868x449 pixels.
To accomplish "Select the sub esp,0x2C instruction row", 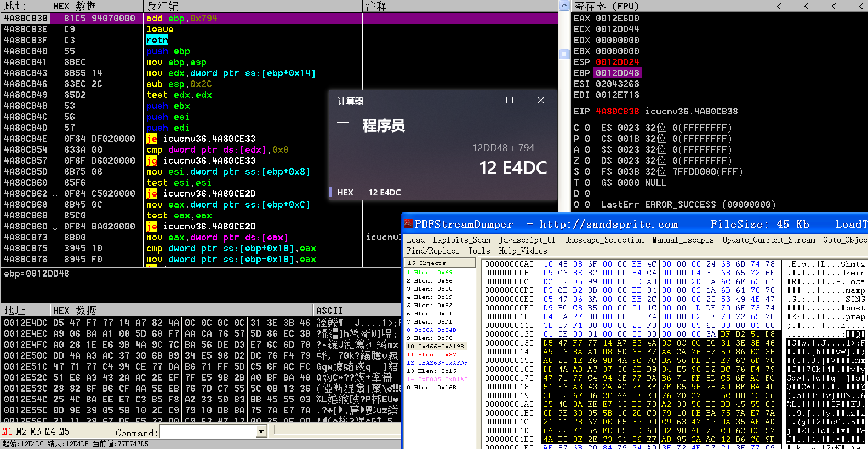I will click(279, 84).
